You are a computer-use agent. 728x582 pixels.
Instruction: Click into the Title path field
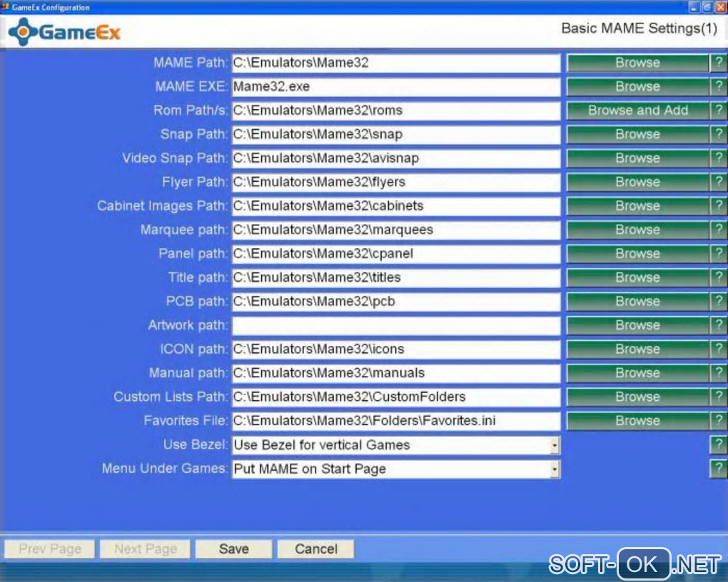point(396,277)
